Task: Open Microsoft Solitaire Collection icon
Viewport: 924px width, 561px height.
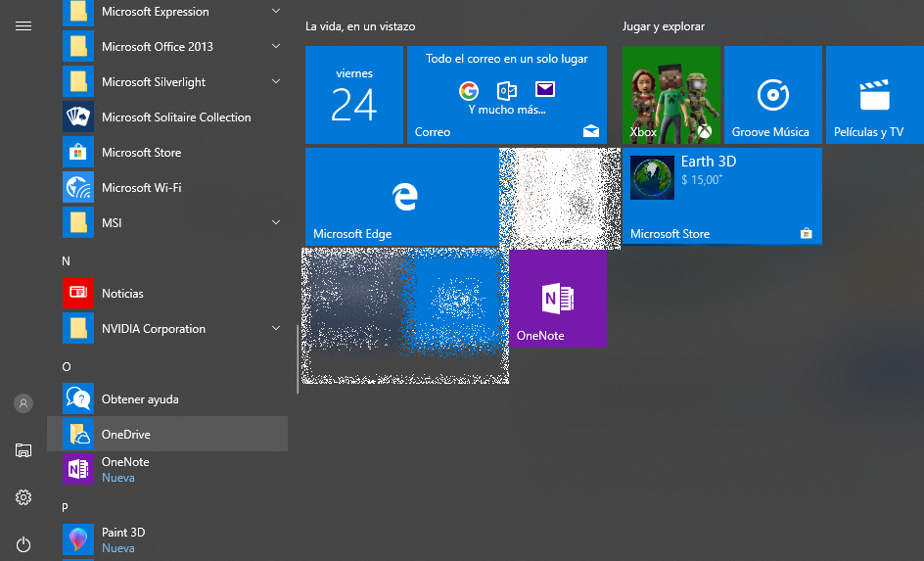Action: pos(78,117)
